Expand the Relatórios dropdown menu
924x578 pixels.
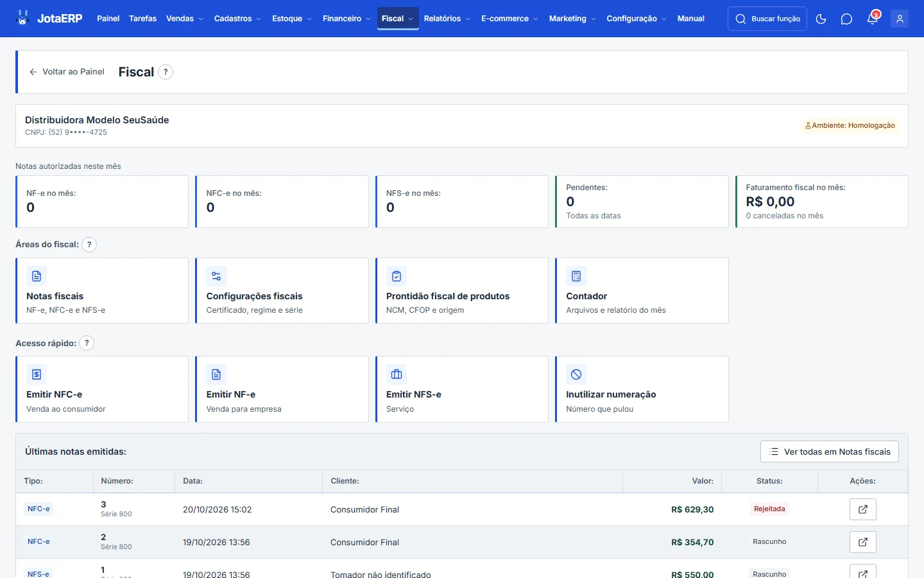(447, 19)
